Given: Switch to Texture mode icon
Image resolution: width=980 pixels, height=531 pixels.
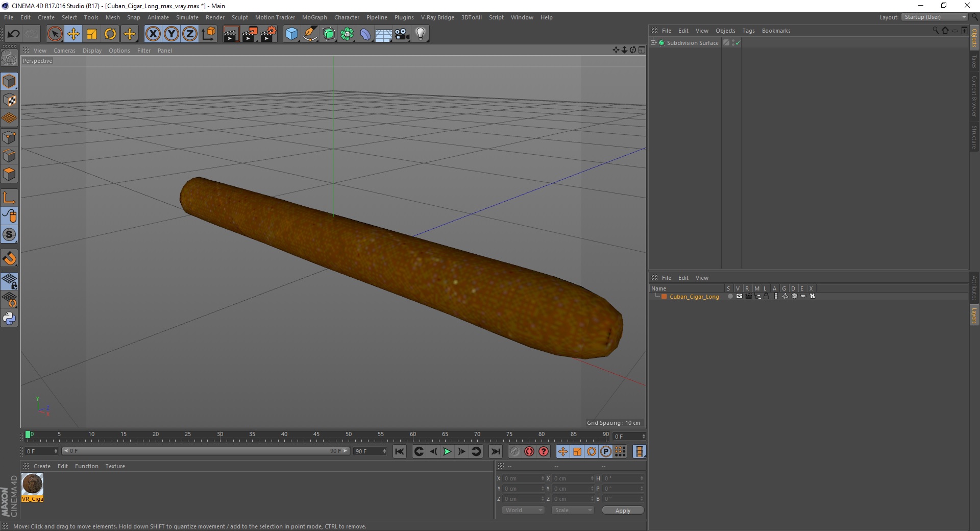Looking at the screenshot, I should (x=9, y=100).
